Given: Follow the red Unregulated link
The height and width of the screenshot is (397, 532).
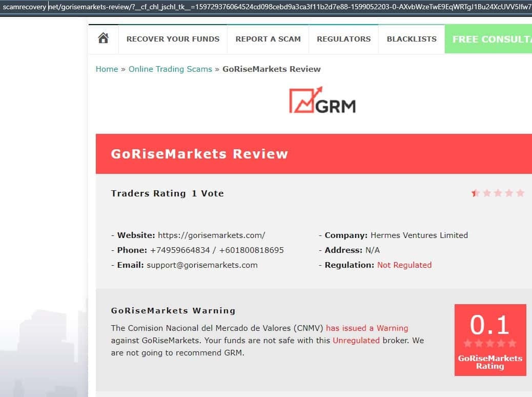Looking at the screenshot, I should pos(356,340).
